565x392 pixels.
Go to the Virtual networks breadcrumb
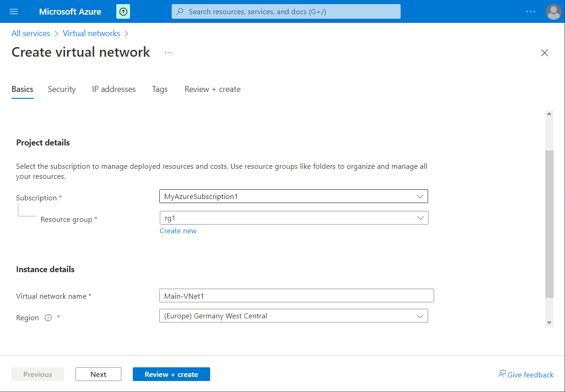coord(92,33)
